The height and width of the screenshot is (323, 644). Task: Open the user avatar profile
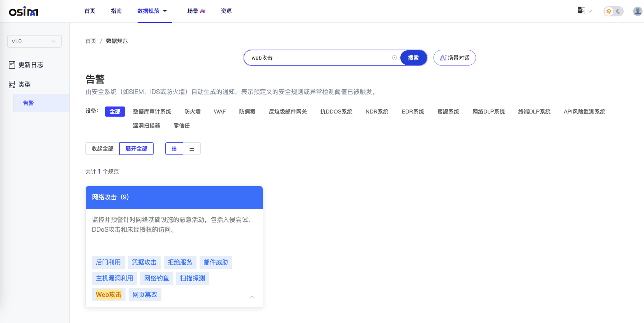(637, 11)
